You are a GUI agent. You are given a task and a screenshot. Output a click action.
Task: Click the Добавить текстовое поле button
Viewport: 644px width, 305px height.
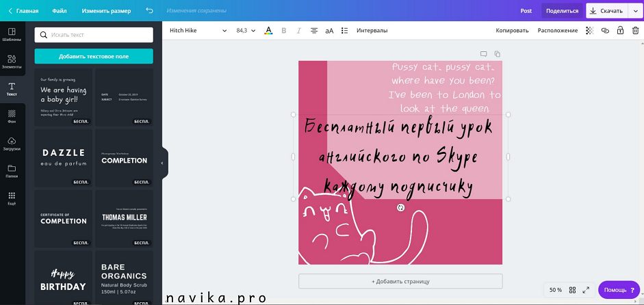pyautogui.click(x=94, y=56)
